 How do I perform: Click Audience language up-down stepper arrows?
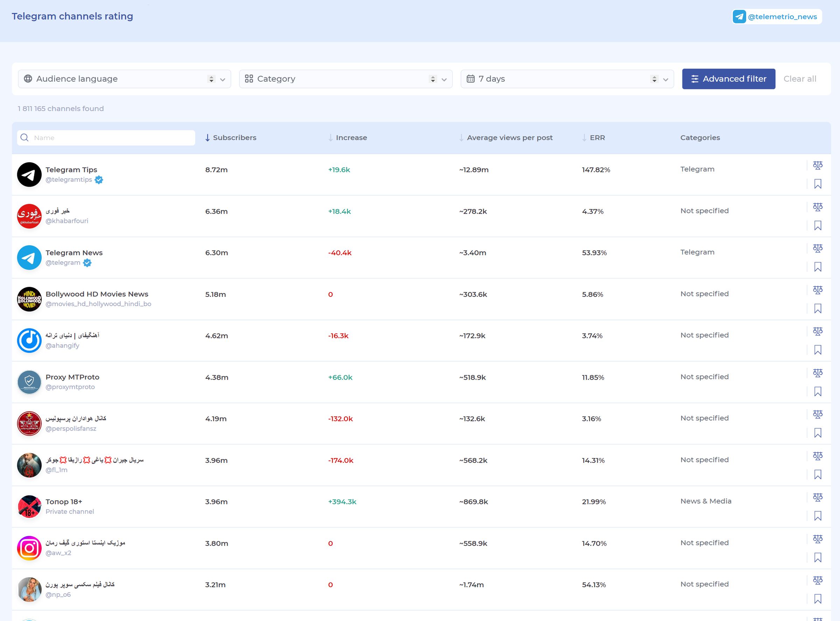point(211,79)
